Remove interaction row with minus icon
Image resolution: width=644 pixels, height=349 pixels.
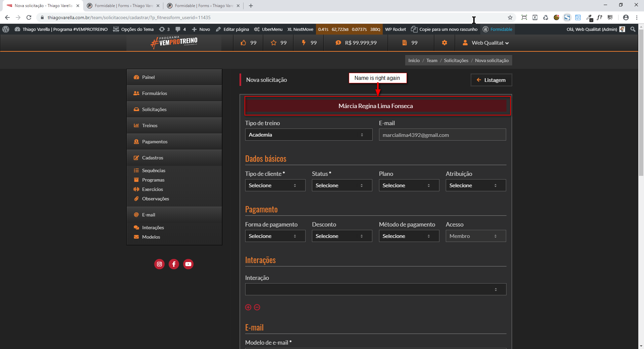point(257,307)
